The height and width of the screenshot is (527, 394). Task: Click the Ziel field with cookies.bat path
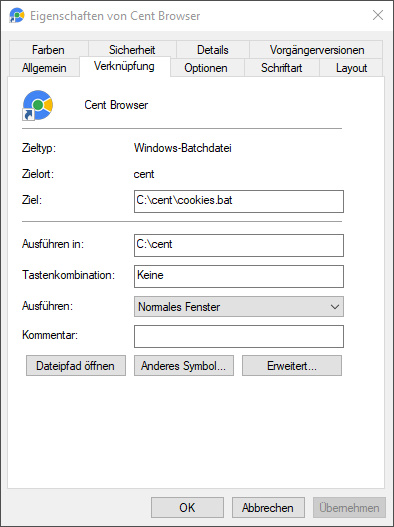[239, 201]
